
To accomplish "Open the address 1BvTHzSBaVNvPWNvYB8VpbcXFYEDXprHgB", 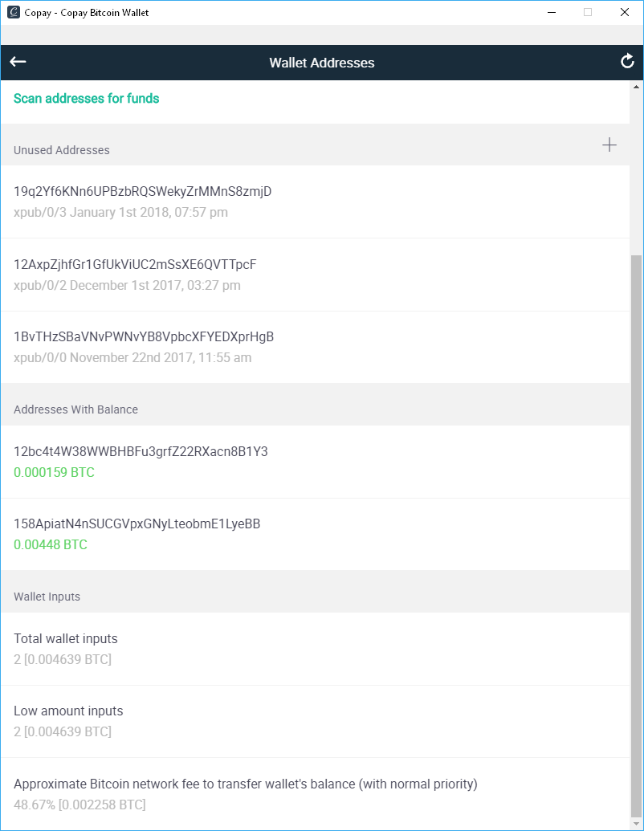I will pyautogui.click(x=142, y=336).
